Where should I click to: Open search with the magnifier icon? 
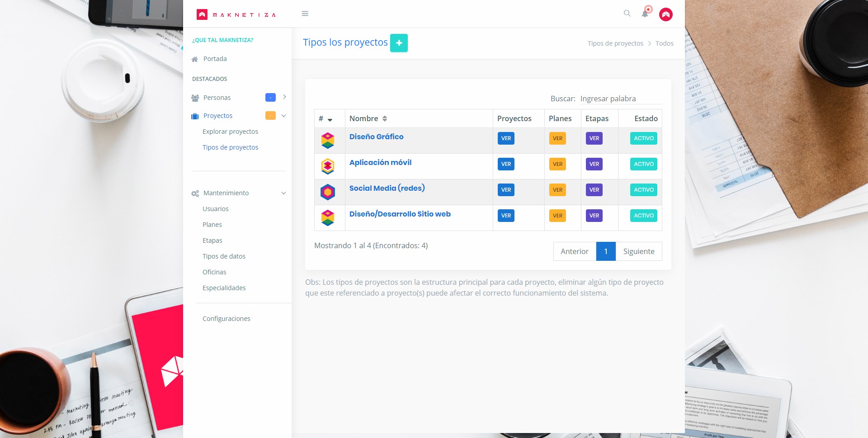point(627,13)
